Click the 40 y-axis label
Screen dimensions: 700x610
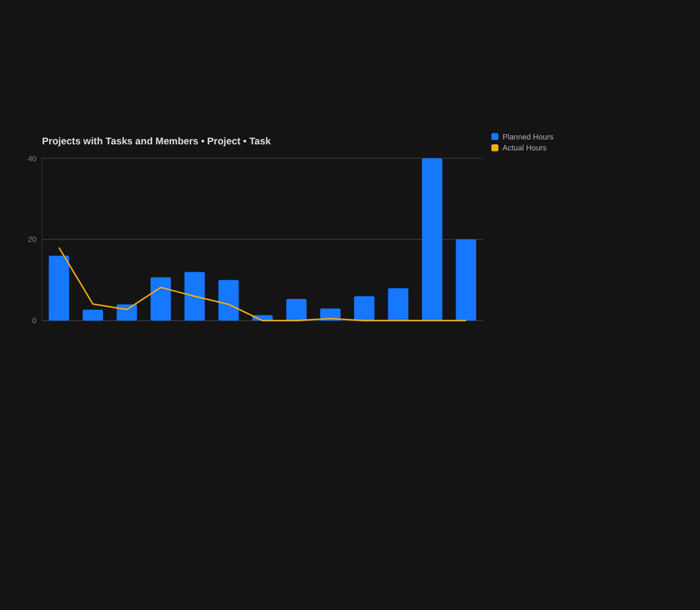(32, 159)
